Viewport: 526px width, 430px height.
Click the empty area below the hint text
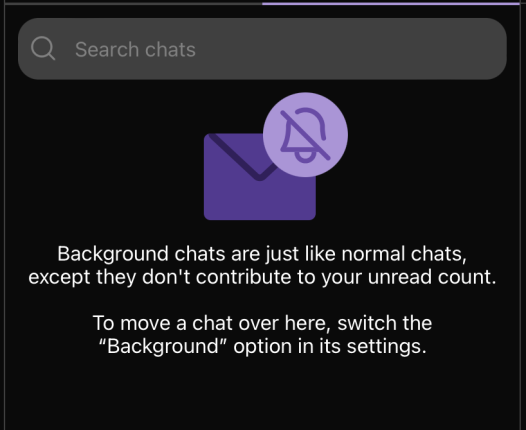262,394
